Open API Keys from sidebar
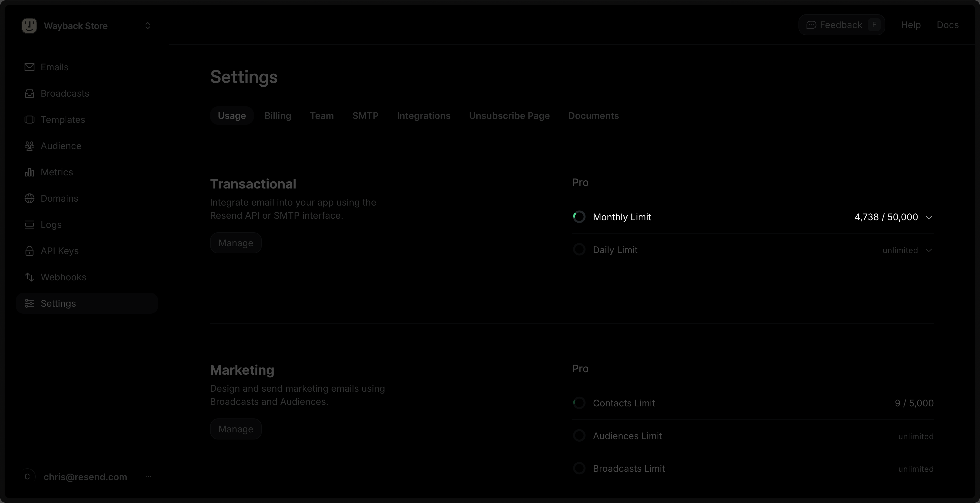Screen dimensions: 980x503 30,251
